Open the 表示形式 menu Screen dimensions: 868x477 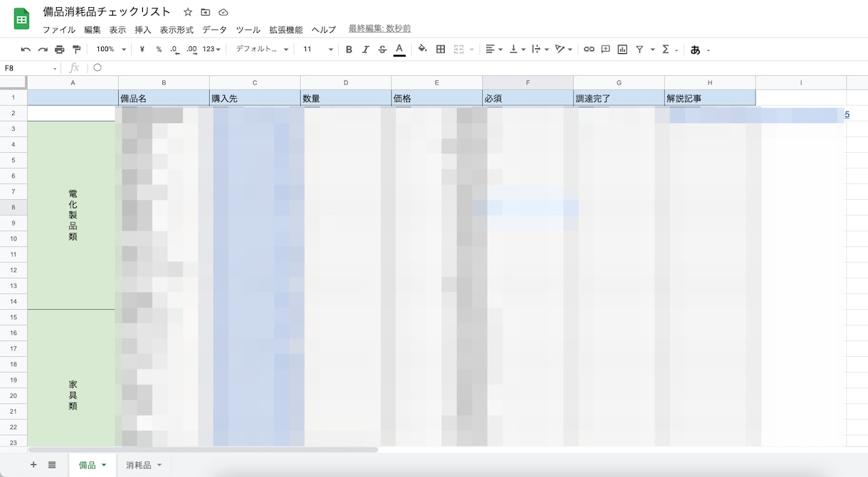tap(176, 30)
